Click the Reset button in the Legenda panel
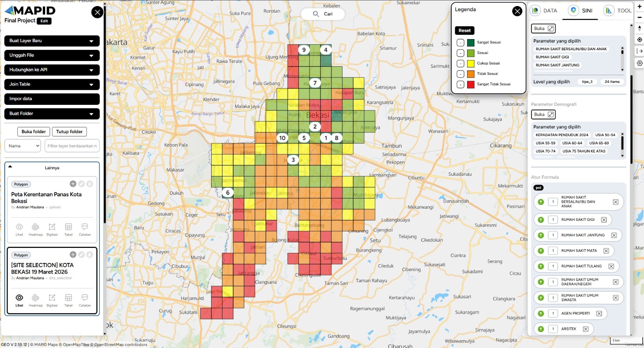The width and height of the screenshot is (644, 348). [465, 30]
